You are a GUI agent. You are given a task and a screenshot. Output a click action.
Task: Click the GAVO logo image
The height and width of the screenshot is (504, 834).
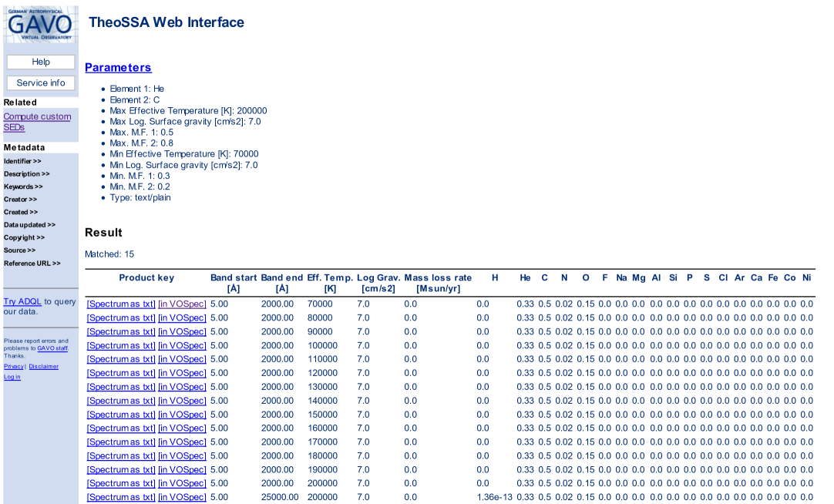tap(41, 24)
